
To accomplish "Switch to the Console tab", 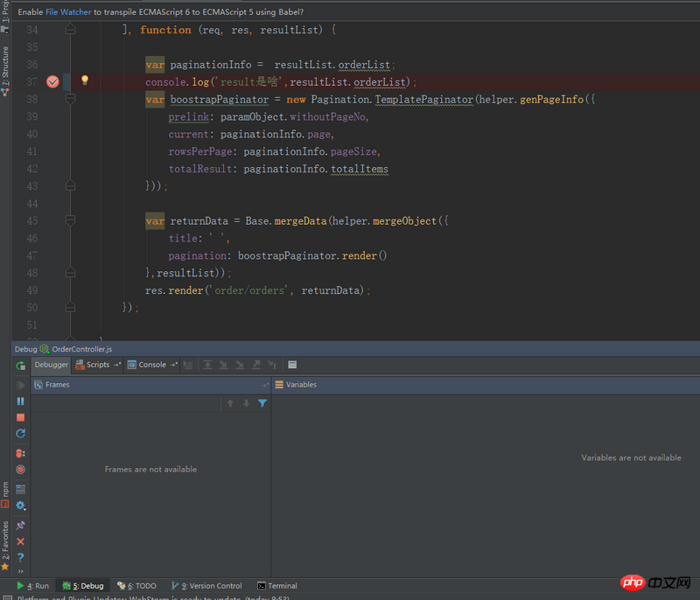I will [x=151, y=365].
